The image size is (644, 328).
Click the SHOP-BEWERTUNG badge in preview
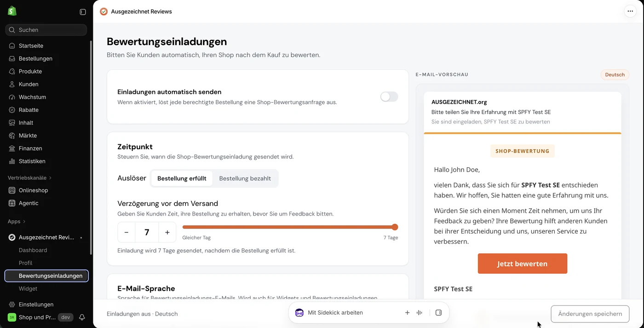click(523, 151)
